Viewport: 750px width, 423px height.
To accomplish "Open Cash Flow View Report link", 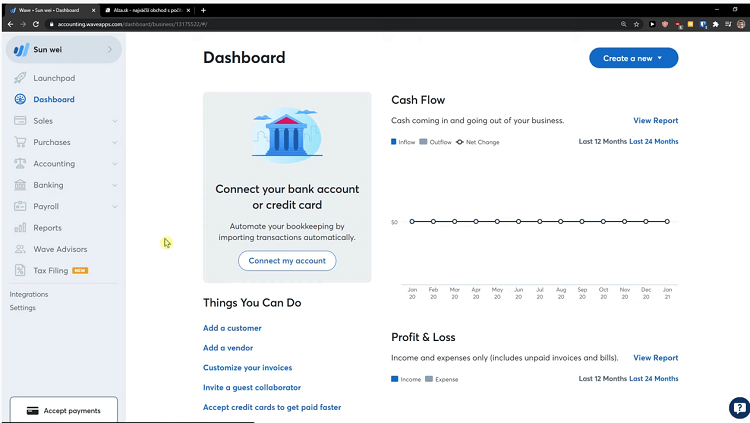I will 656,121.
